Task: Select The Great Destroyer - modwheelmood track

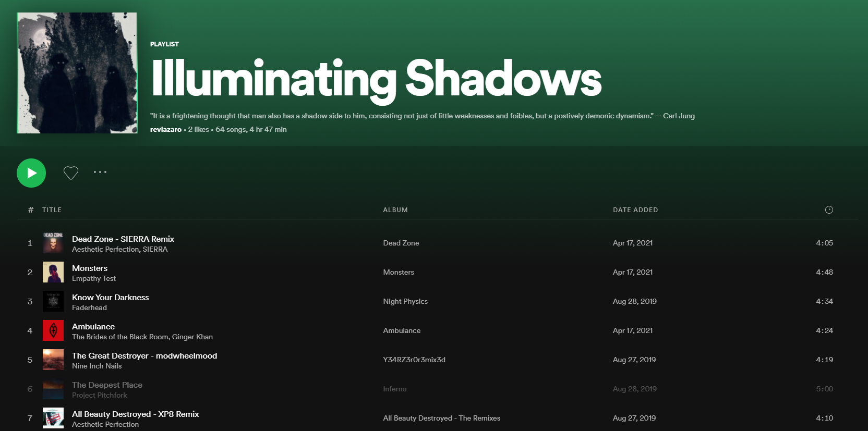Action: [x=144, y=355]
